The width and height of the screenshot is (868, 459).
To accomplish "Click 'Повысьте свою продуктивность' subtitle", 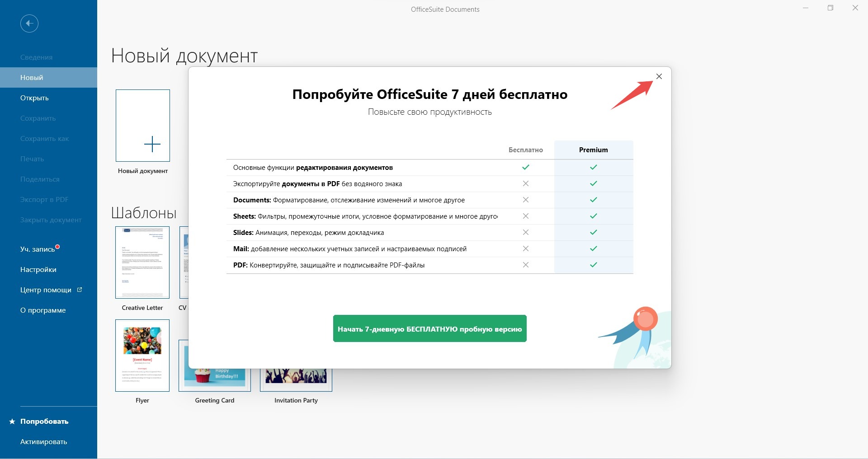I will tap(429, 112).
